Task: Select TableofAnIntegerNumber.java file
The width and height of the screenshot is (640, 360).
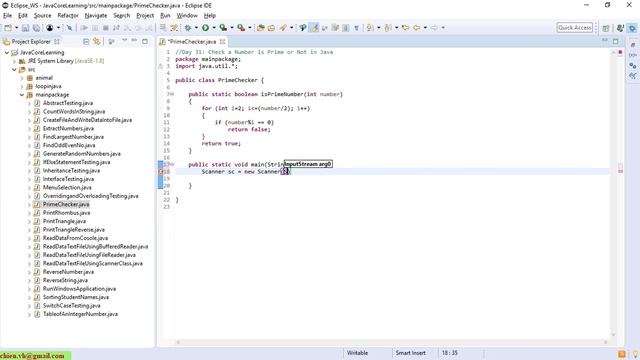Action: pyautogui.click(x=80, y=314)
